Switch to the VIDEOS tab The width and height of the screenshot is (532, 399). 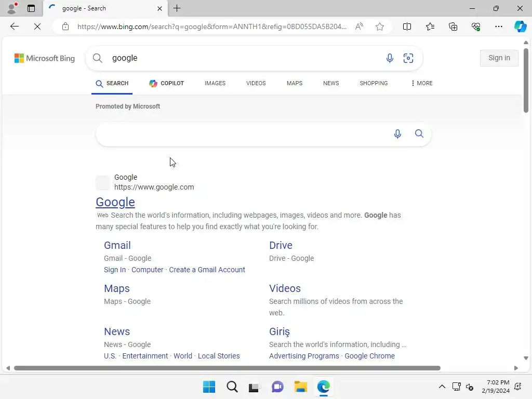click(x=256, y=84)
